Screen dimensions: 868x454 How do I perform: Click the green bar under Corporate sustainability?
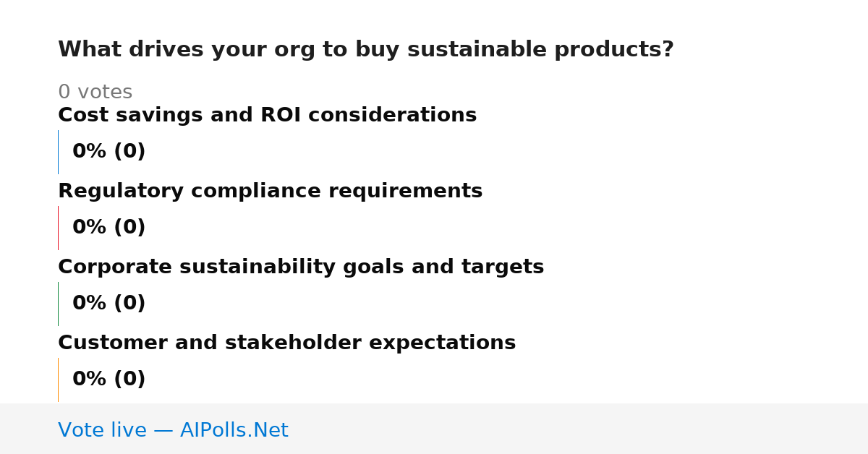pos(58,304)
